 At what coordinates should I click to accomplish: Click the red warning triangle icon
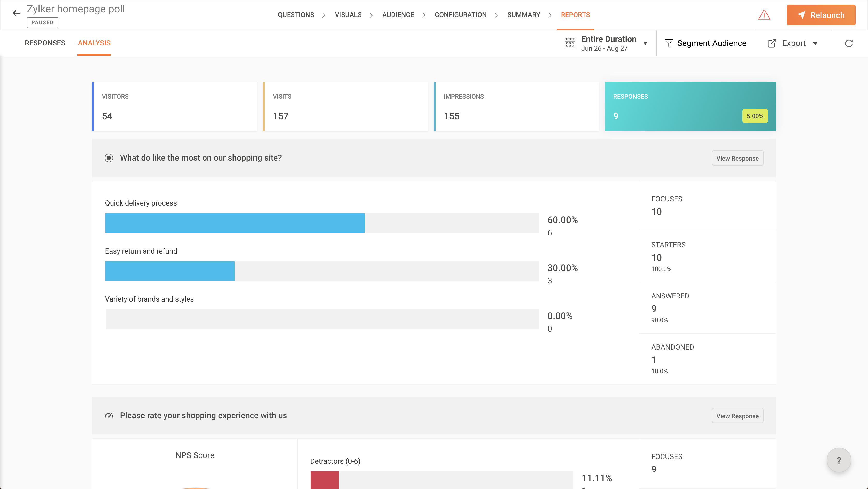(x=764, y=15)
